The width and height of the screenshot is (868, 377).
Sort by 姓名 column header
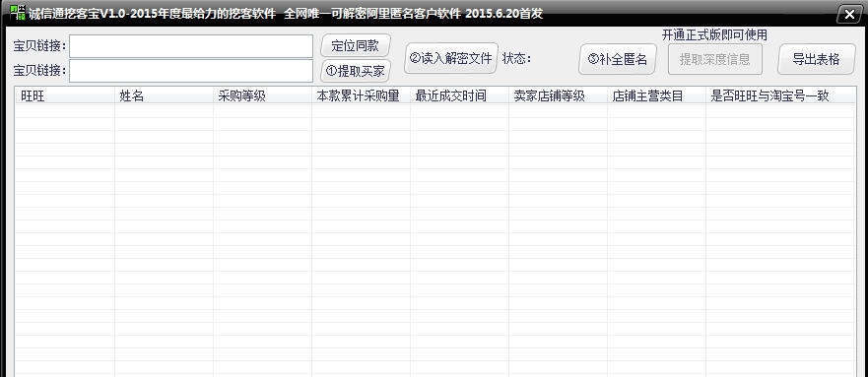164,95
